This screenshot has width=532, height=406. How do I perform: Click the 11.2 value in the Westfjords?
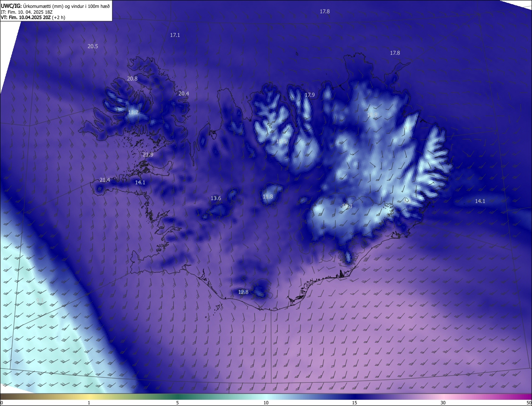pyautogui.click(x=133, y=113)
